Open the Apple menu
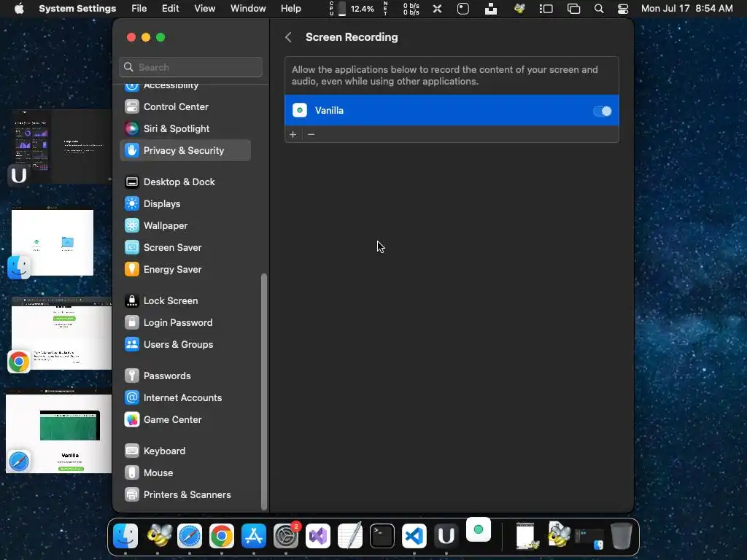 [x=19, y=9]
